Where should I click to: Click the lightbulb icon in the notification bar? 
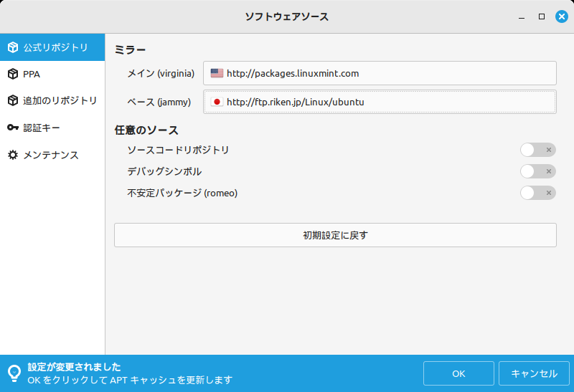(14, 373)
